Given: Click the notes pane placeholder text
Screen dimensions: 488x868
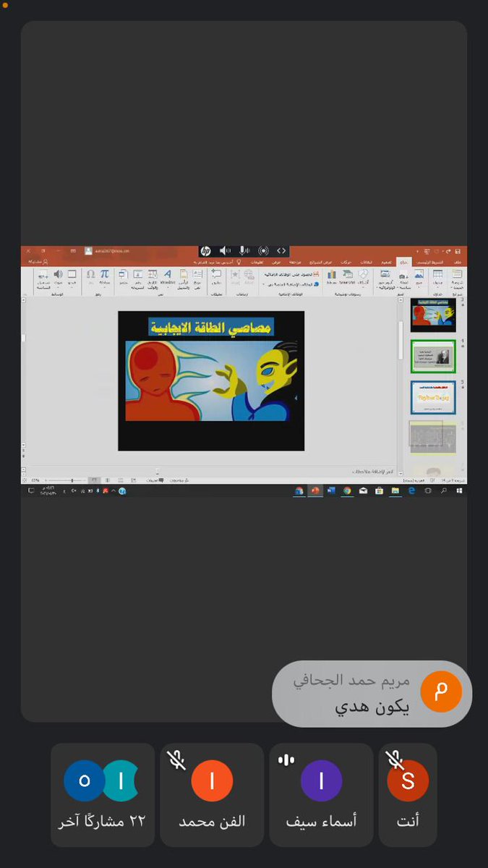Looking at the screenshot, I should (x=373, y=471).
